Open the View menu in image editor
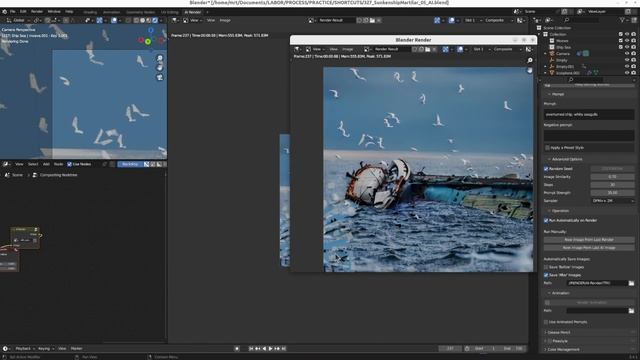The width and height of the screenshot is (640, 360). [x=211, y=20]
